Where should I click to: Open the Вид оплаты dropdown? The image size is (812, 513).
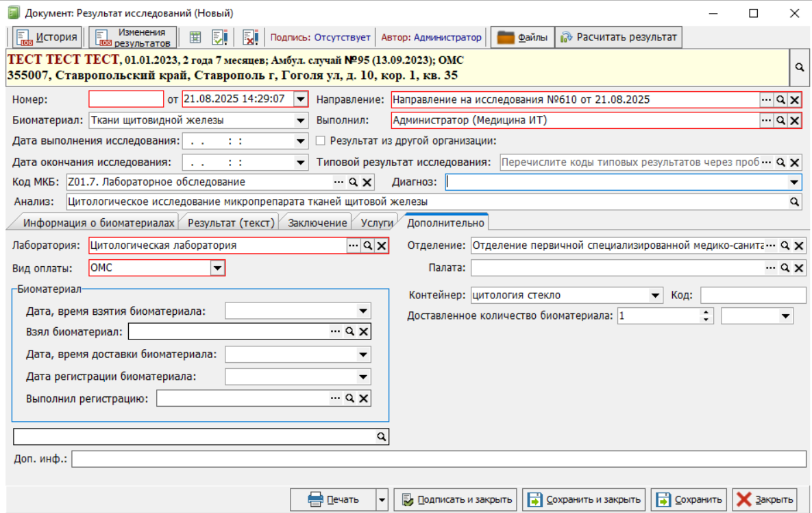217,268
